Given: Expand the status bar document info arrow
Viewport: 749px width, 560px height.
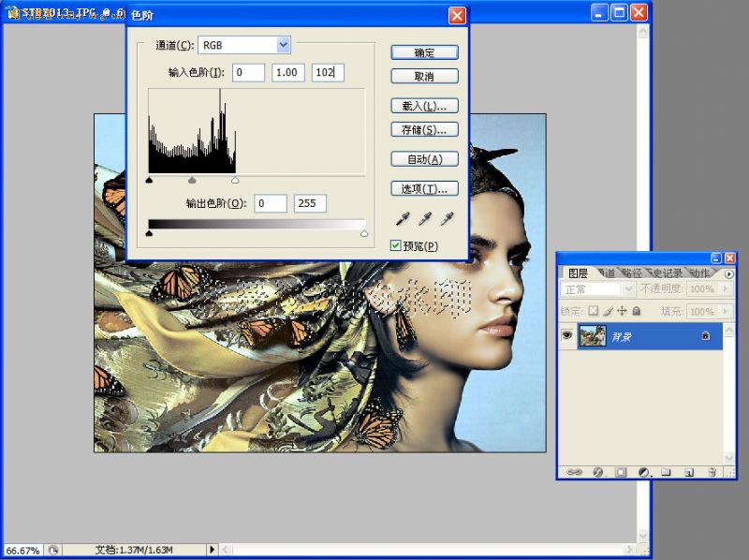Looking at the screenshot, I should click(x=212, y=550).
